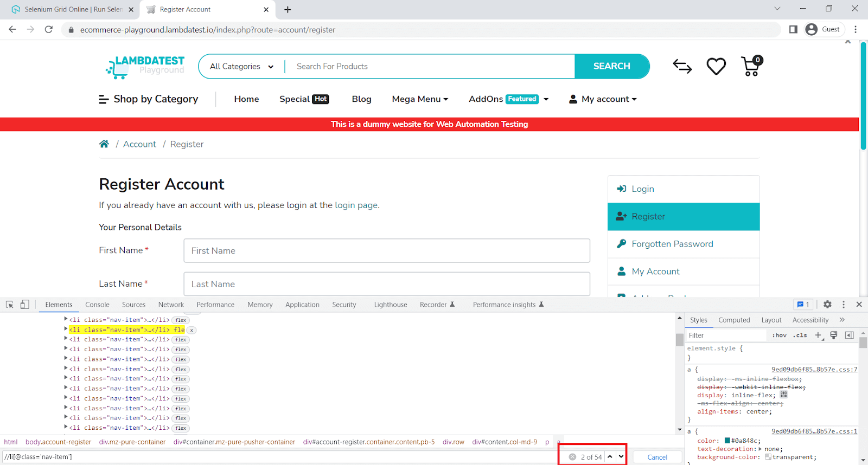Open Chrome's three-dot menu
868x465 pixels.
tap(856, 29)
